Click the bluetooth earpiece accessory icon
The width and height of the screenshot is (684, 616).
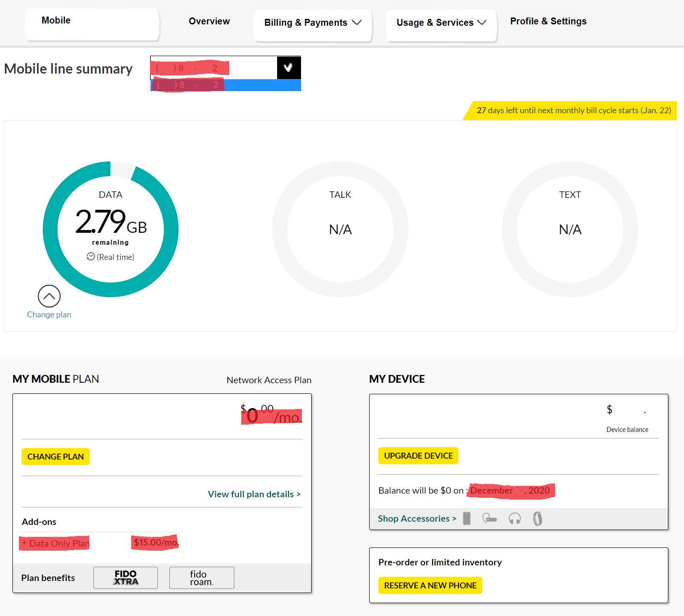(490, 518)
